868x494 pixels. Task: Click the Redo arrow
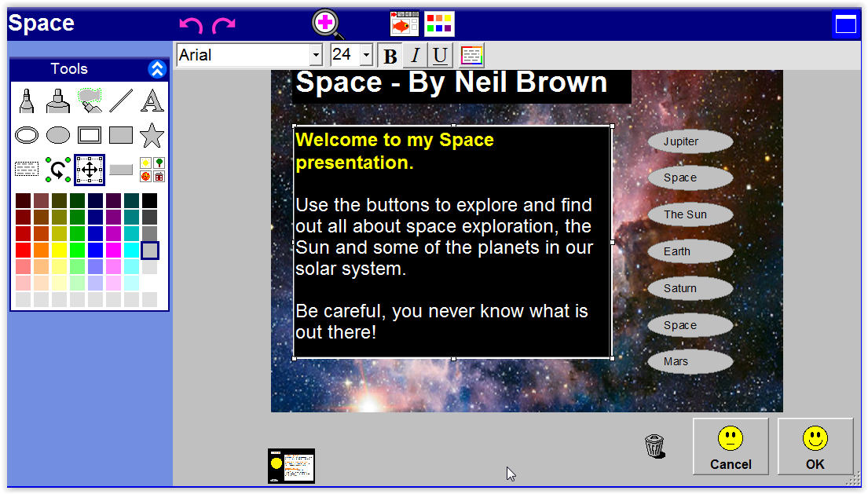[x=224, y=24]
